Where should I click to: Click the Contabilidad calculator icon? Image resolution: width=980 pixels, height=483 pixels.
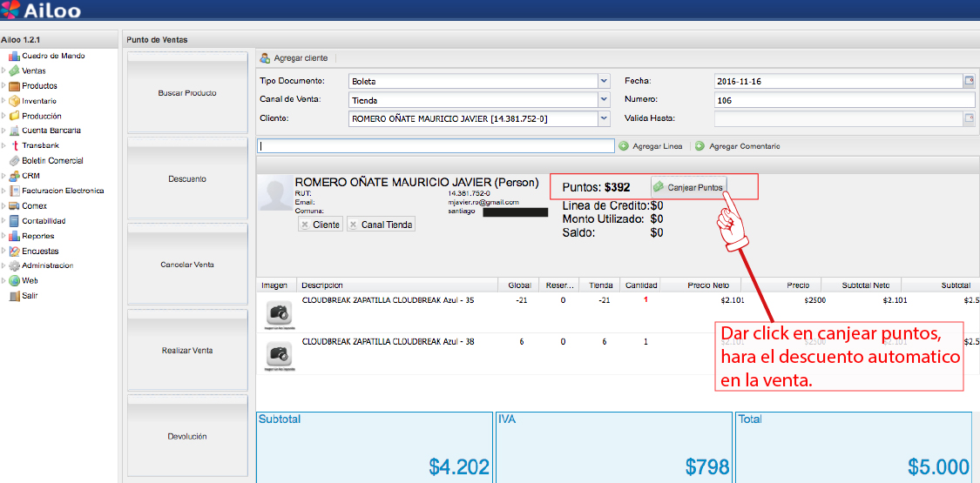(x=14, y=220)
